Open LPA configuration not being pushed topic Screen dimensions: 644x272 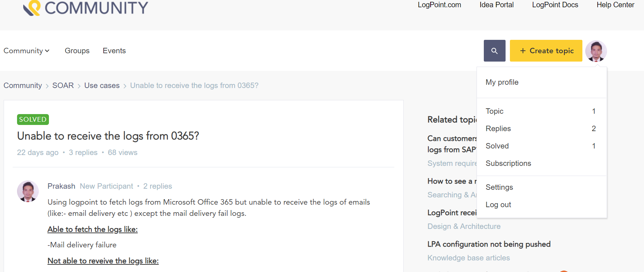coord(489,244)
